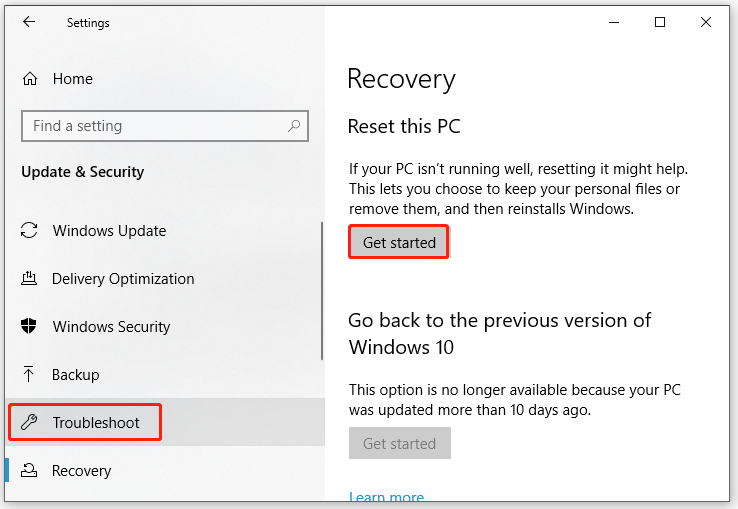Click the Delivery Optimization icon

(x=29, y=278)
